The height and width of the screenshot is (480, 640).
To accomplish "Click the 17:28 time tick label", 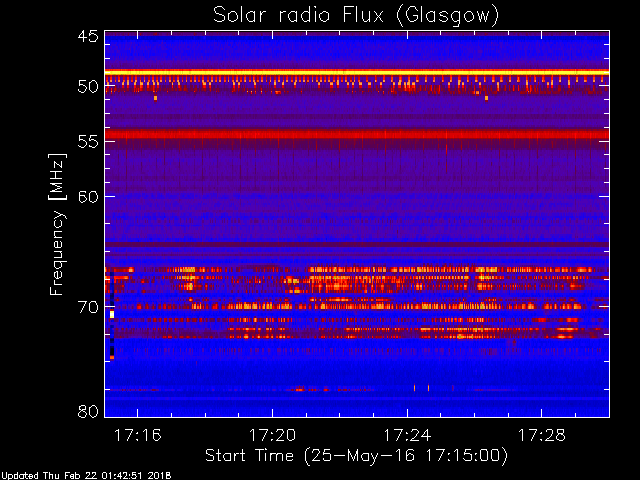I will tap(542, 436).
